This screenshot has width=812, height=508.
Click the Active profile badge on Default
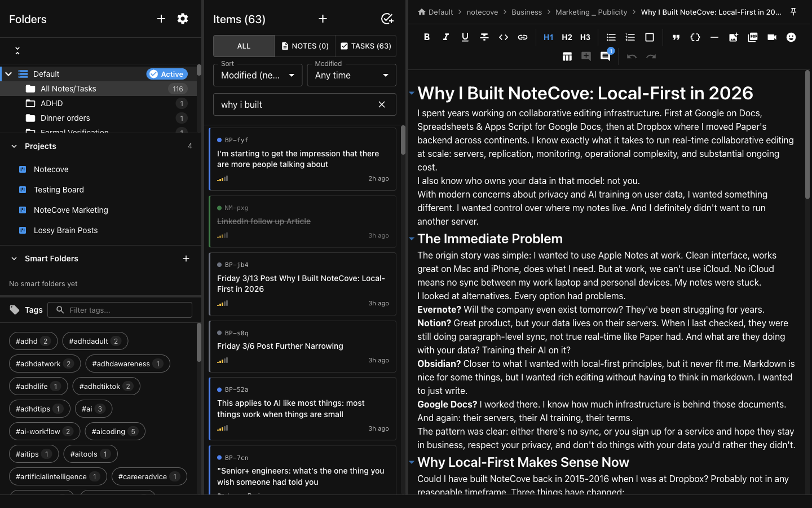pos(167,74)
